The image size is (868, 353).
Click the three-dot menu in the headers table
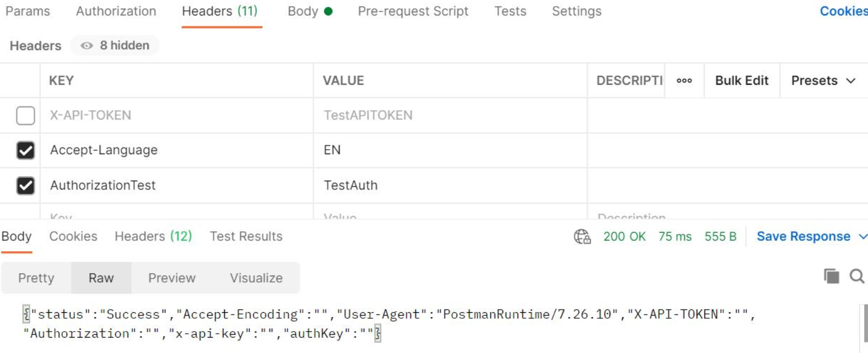click(x=684, y=80)
